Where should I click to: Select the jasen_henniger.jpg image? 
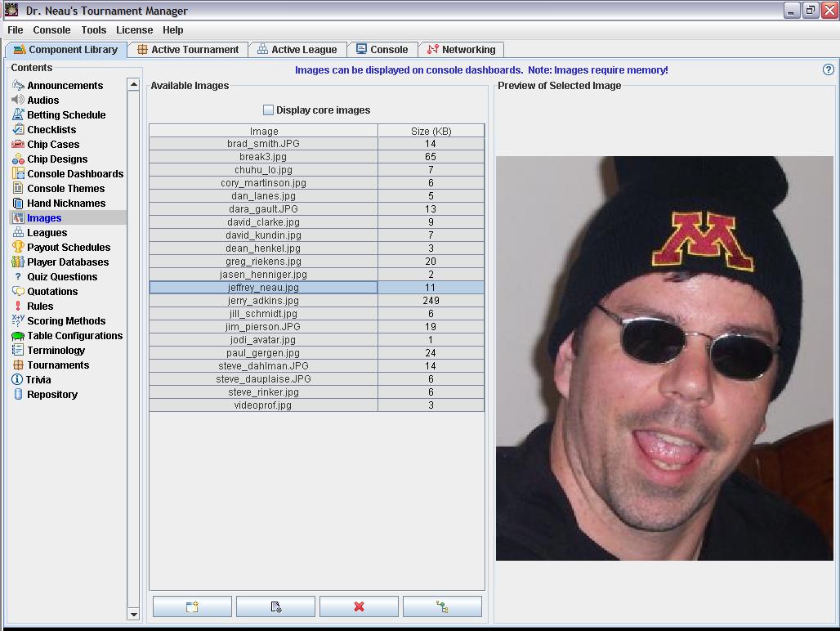coord(316,275)
